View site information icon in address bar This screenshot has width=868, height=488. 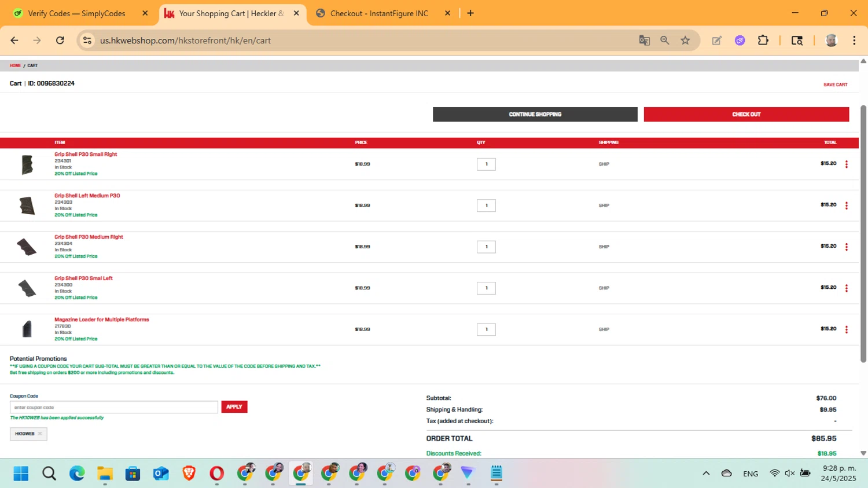(x=87, y=41)
